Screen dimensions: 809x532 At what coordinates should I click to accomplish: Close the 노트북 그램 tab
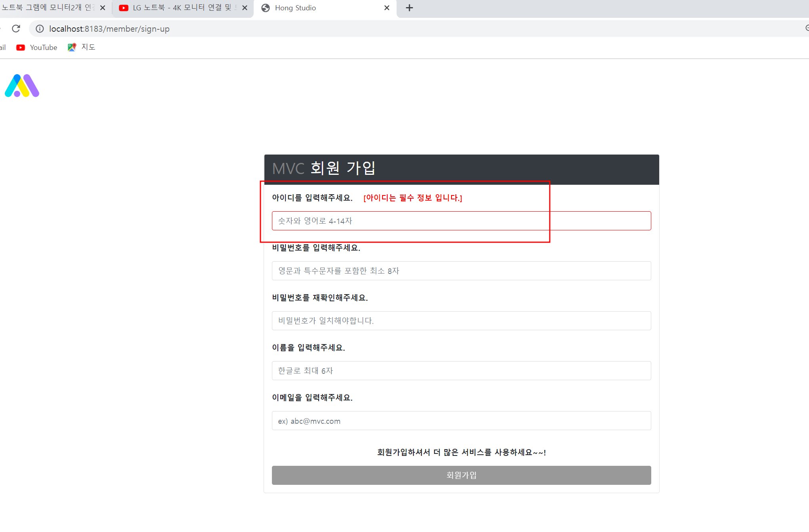tap(103, 8)
